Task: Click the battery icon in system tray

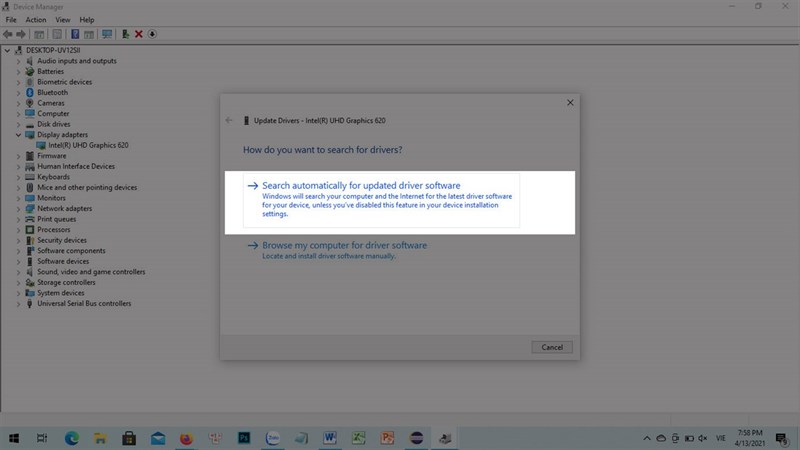Action: click(x=689, y=438)
